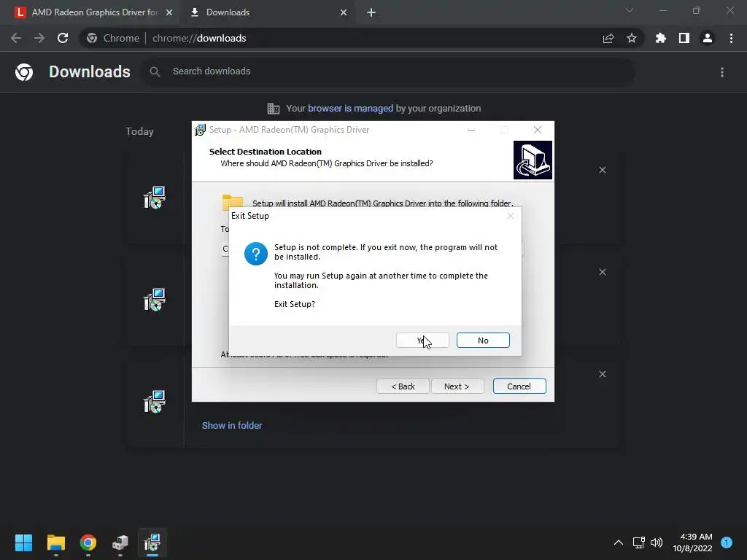
Task: Open the browser is managed link
Action: coord(350,109)
